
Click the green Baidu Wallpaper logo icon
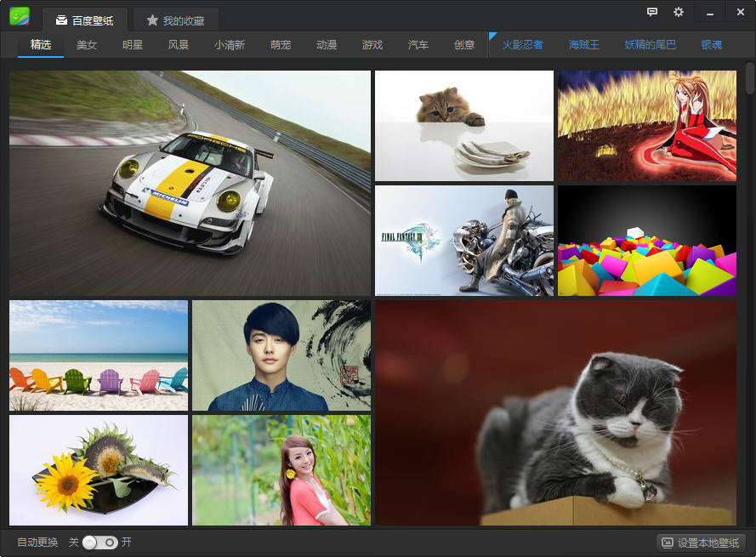coord(19,16)
